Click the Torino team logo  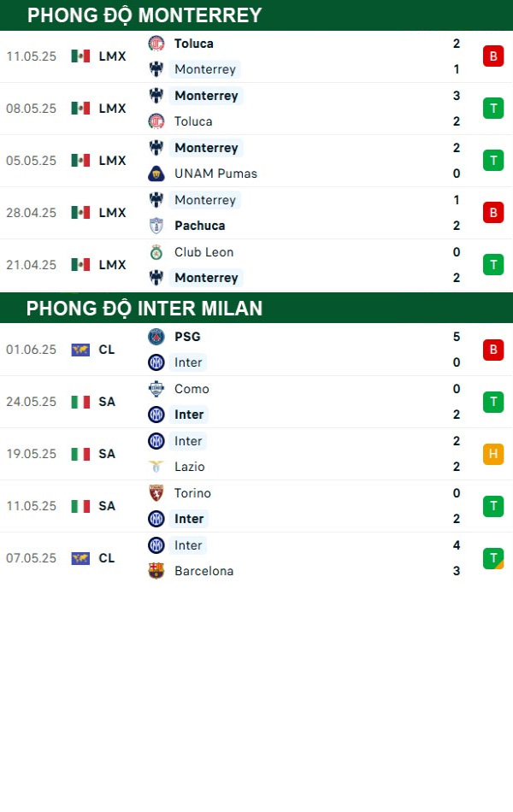[x=156, y=493]
